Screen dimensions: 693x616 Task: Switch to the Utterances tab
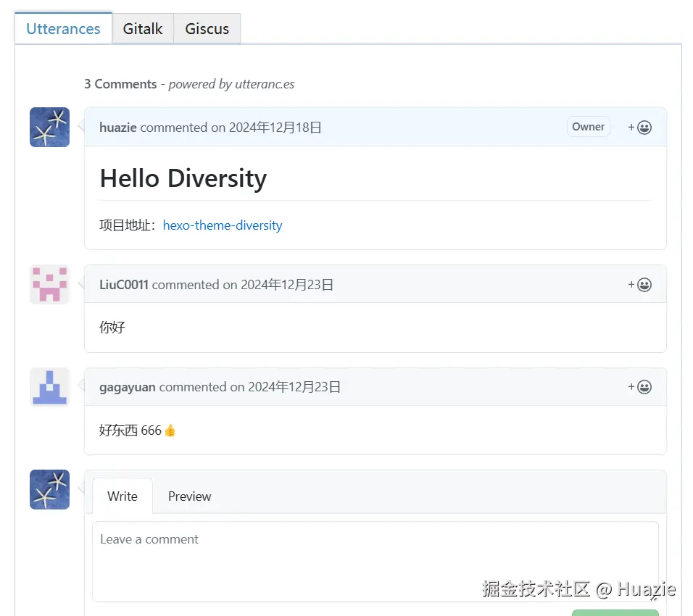click(x=63, y=29)
